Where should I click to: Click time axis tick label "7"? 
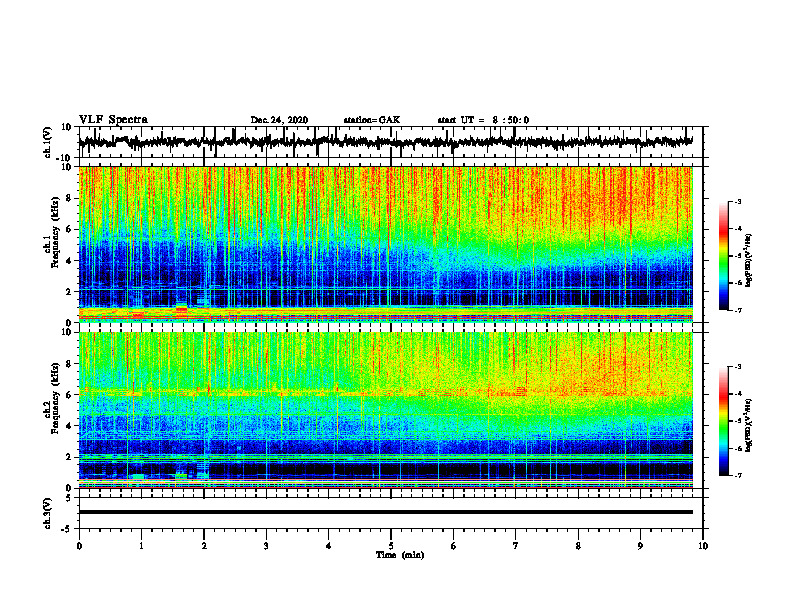(x=516, y=546)
